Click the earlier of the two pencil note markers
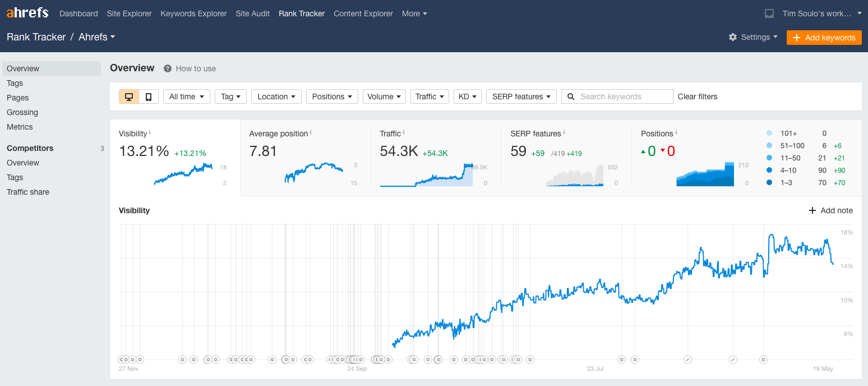868x386 pixels. click(688, 359)
